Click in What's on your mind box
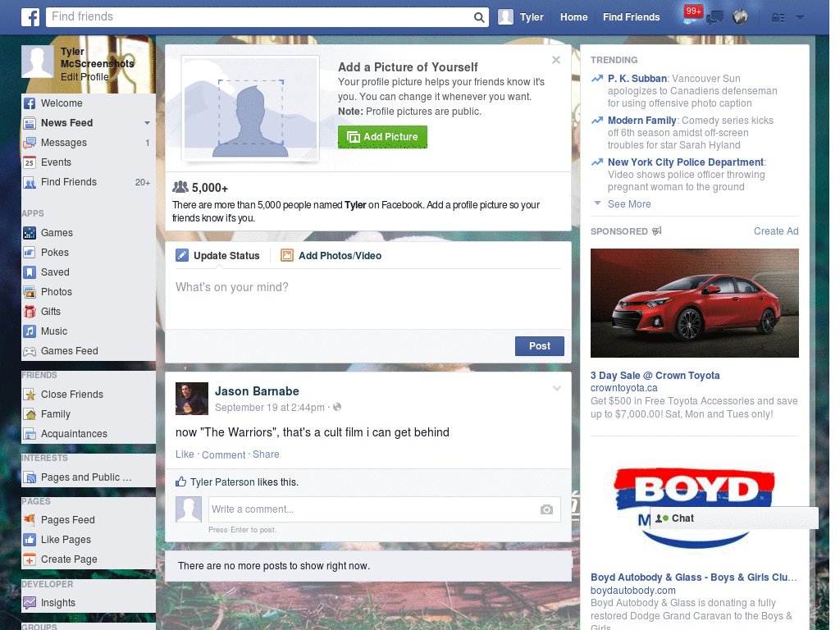Screen dimensions: 840x630 point(368,300)
